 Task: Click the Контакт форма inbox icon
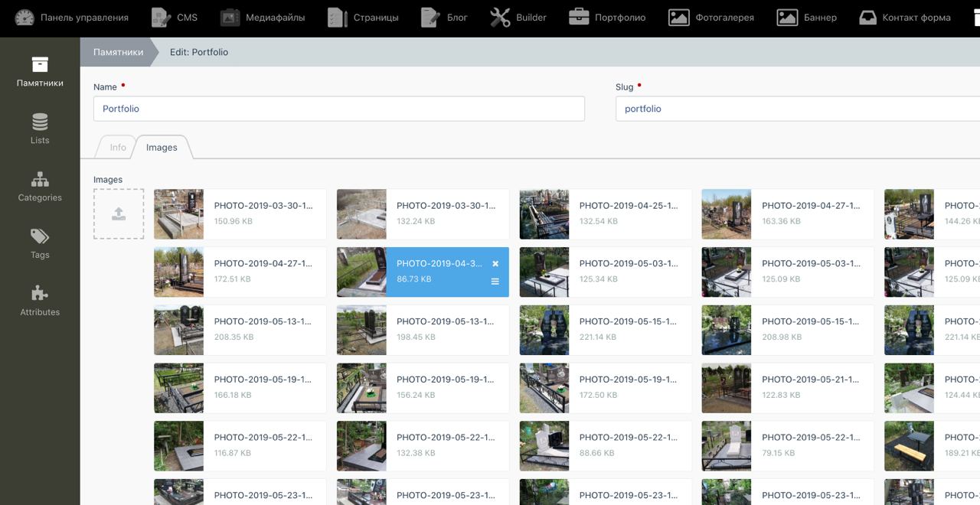[867, 18]
